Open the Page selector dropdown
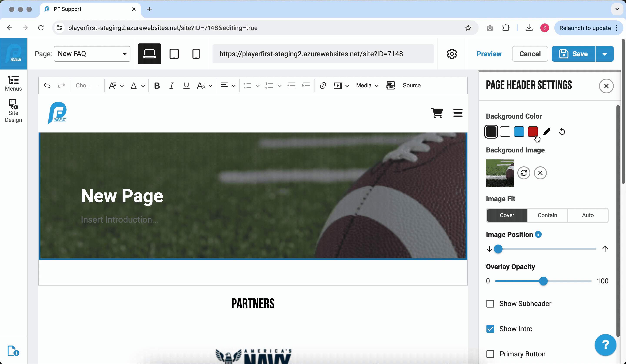The height and width of the screenshot is (364, 626). [x=92, y=54]
